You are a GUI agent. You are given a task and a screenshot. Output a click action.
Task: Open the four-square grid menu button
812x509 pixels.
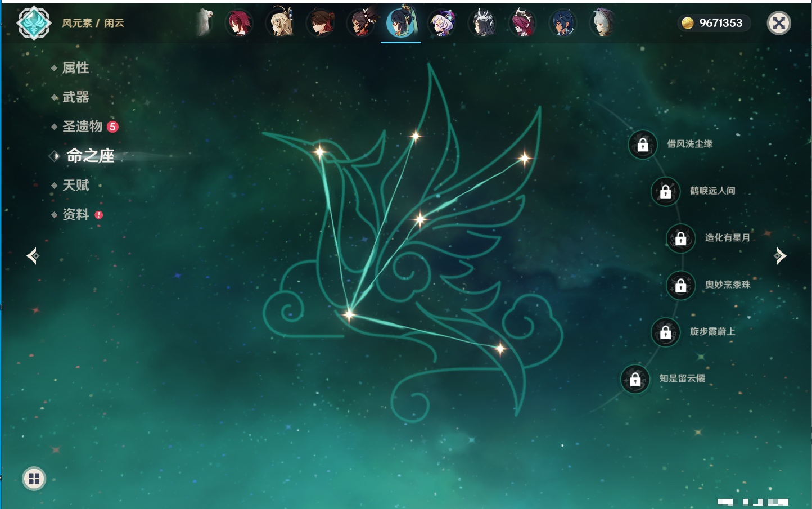coord(34,479)
